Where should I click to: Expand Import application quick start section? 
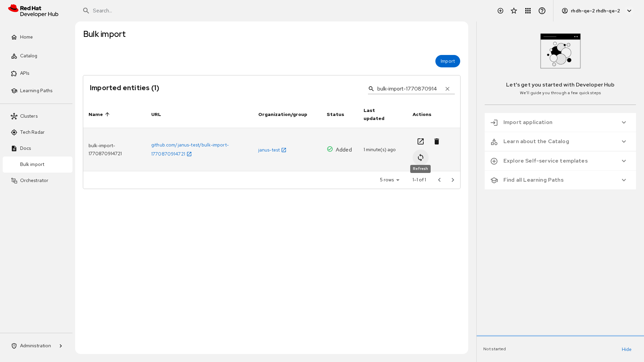pyautogui.click(x=560, y=122)
